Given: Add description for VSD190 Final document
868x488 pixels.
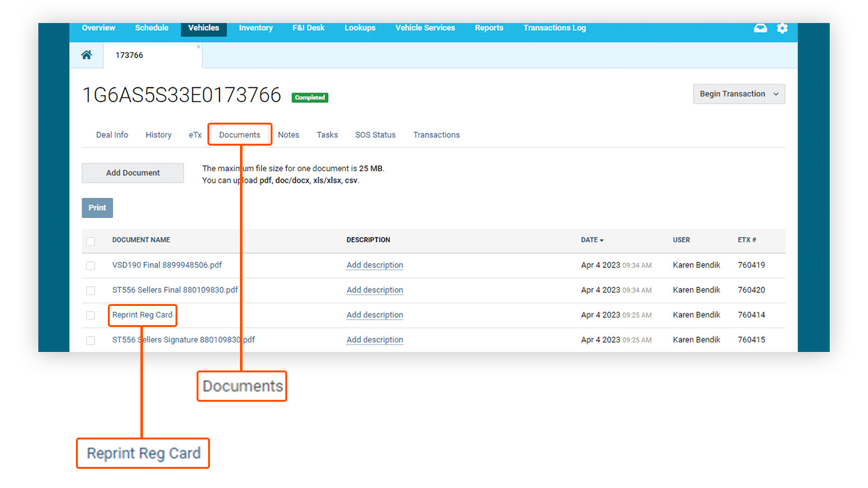Looking at the screenshot, I should point(375,265).
